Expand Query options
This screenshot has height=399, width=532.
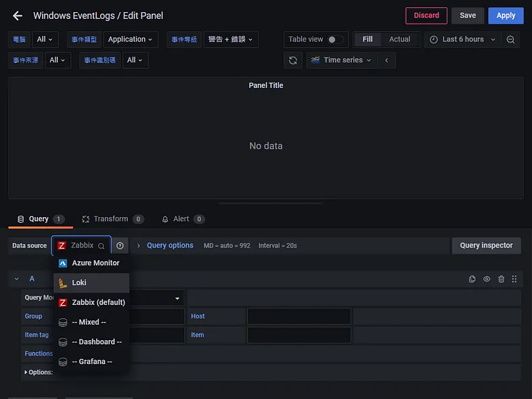[x=170, y=245]
